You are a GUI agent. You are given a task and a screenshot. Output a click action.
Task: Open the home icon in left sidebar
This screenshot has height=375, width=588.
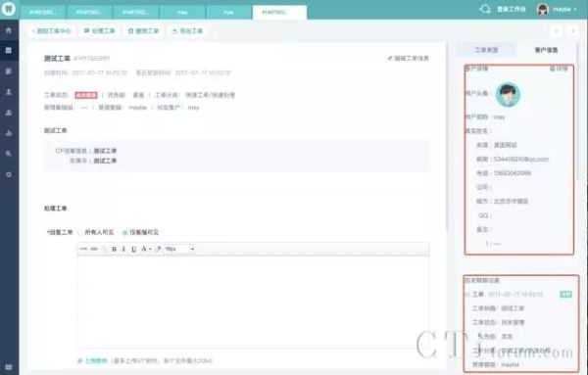pyautogui.click(x=9, y=30)
